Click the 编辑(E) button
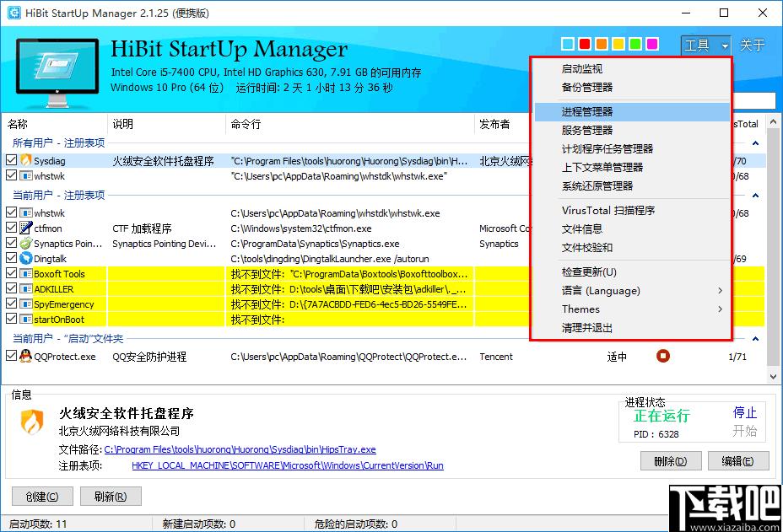Image resolution: width=783 pixels, height=532 pixels. coord(737,461)
